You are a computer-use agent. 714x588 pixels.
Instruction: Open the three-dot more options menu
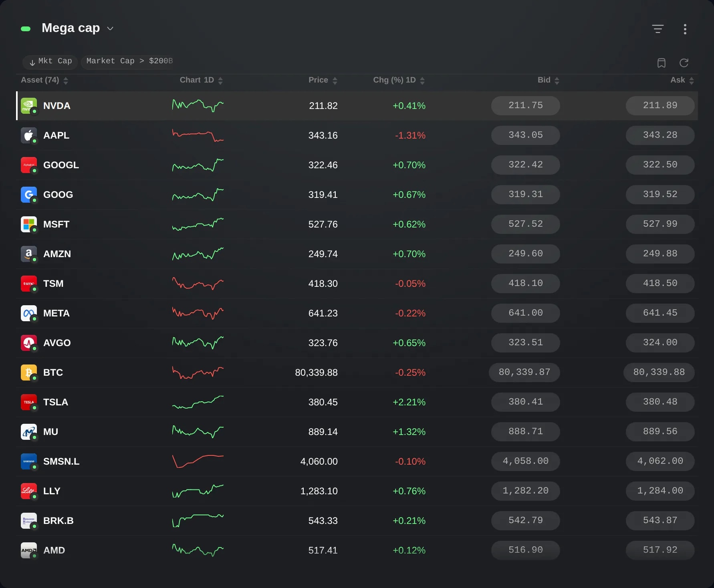[685, 29]
